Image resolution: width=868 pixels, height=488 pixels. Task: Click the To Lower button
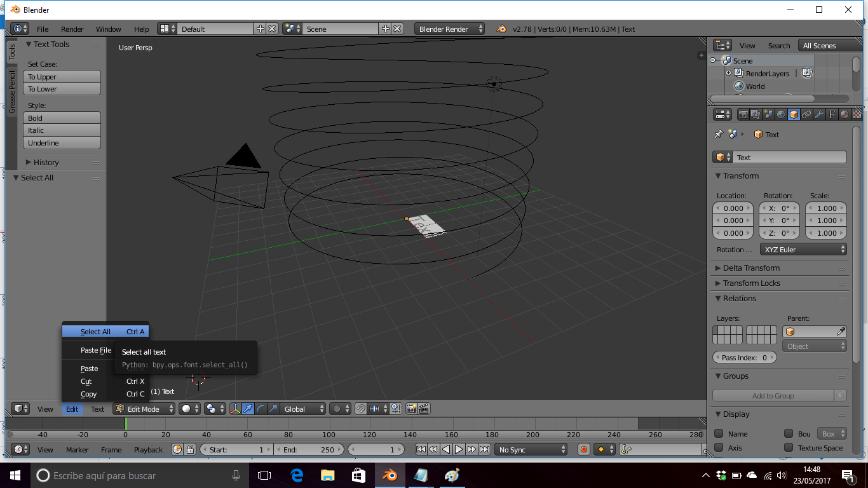[x=62, y=89]
